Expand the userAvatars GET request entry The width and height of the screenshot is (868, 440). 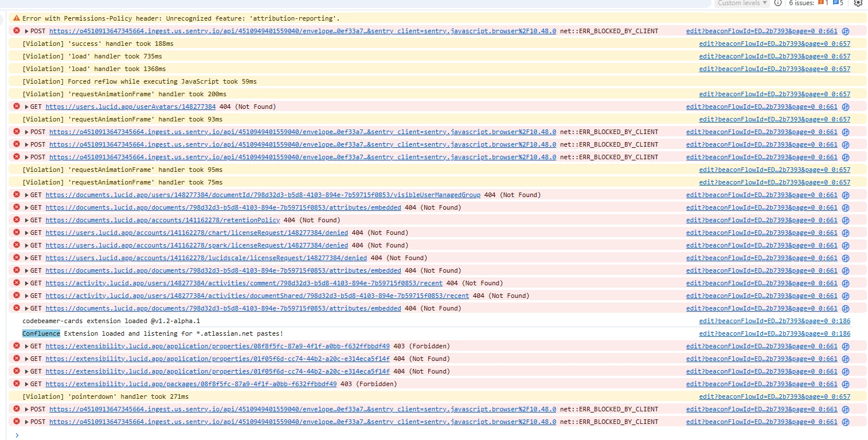pos(27,107)
